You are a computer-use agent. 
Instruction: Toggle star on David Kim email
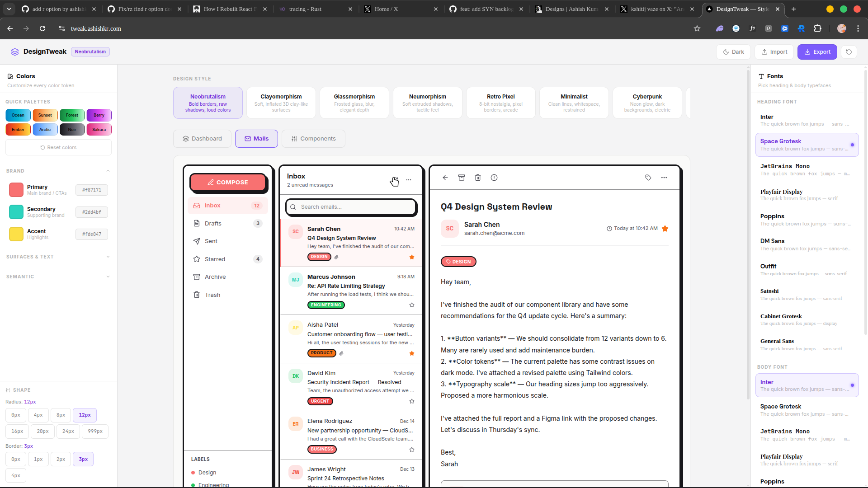click(x=412, y=401)
